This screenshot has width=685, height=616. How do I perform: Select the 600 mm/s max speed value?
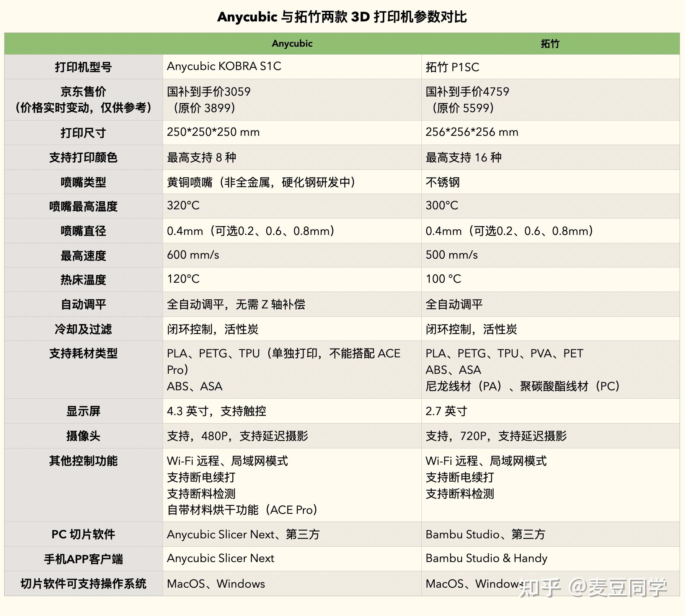point(195,254)
